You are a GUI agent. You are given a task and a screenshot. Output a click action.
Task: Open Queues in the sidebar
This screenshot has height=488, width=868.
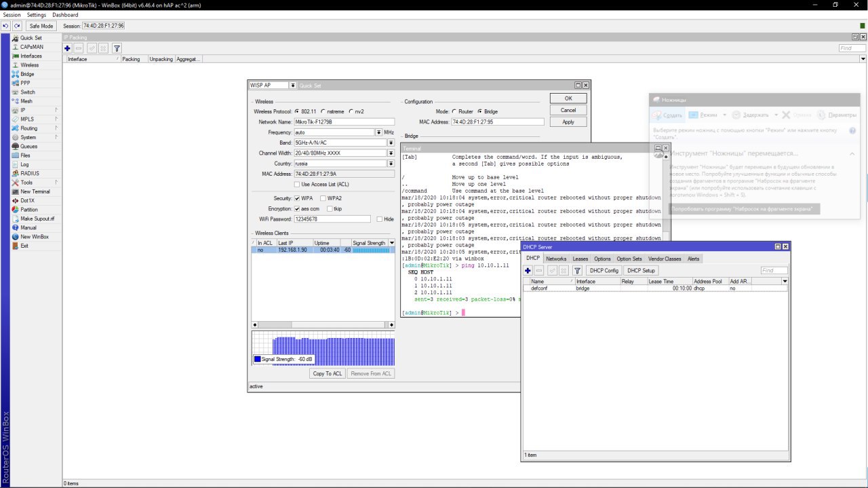tap(28, 146)
